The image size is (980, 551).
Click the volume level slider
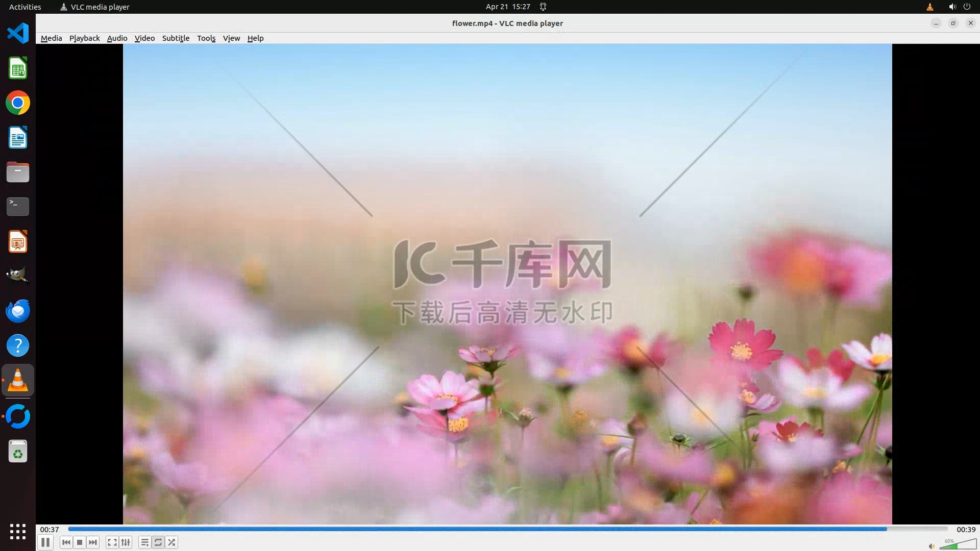(x=958, y=545)
